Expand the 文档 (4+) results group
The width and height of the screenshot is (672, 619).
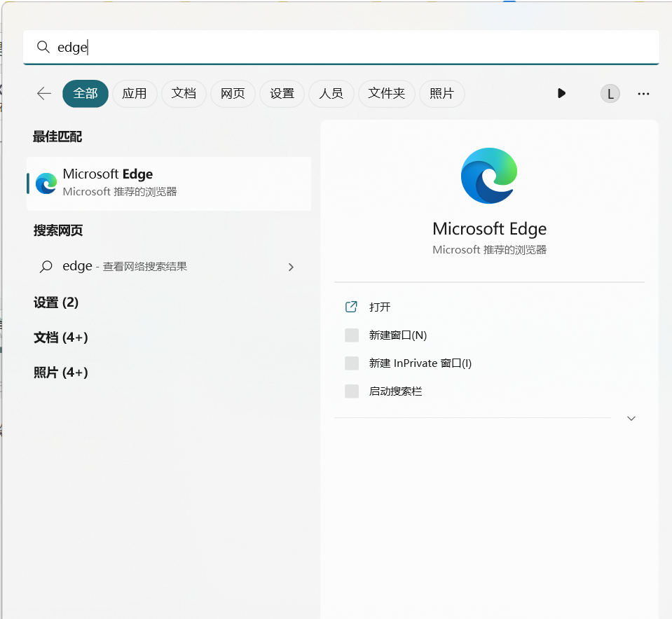tap(61, 337)
